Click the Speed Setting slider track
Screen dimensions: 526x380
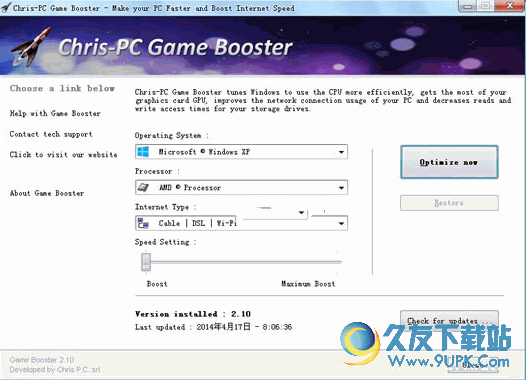(x=242, y=262)
